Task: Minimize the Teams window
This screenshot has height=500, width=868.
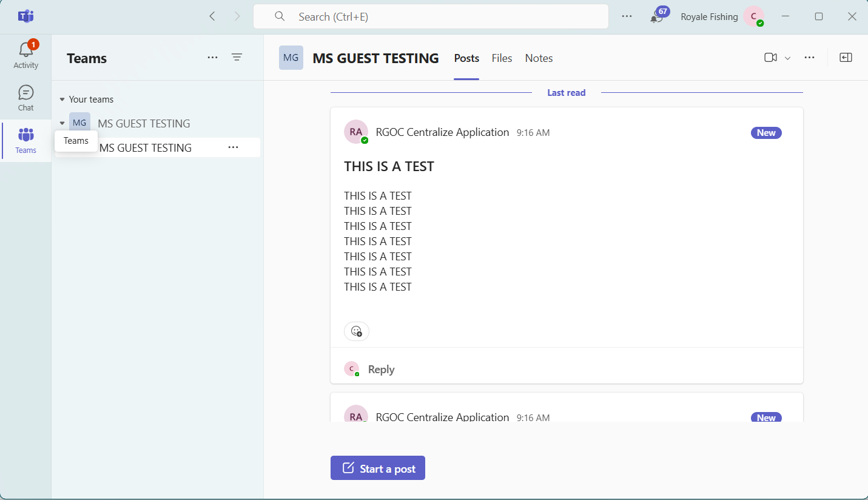Action: pos(786,16)
